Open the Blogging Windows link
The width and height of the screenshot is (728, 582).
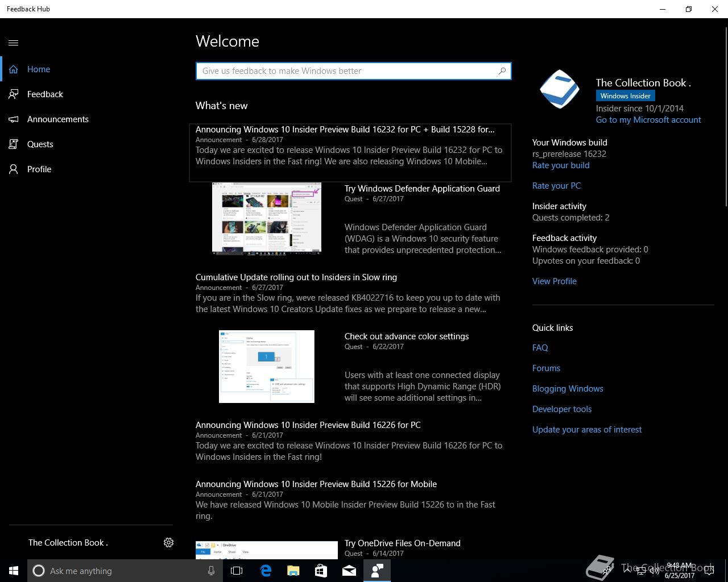(x=568, y=389)
